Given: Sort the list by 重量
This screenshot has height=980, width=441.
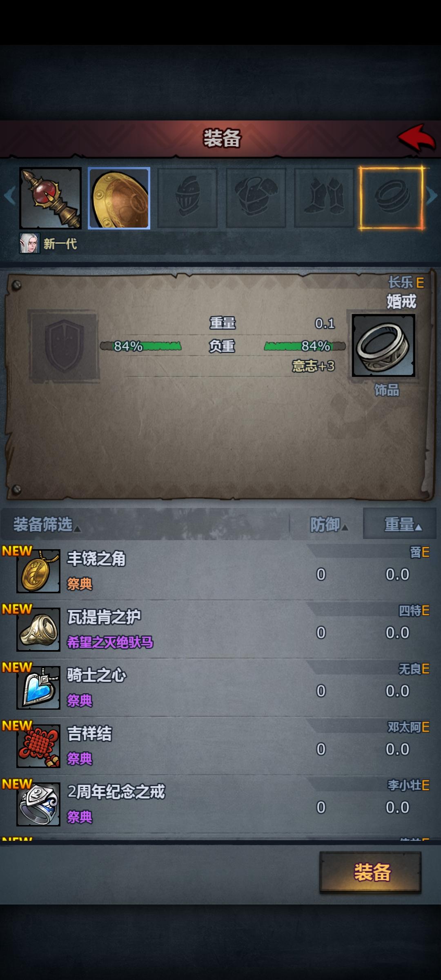Looking at the screenshot, I should (400, 524).
